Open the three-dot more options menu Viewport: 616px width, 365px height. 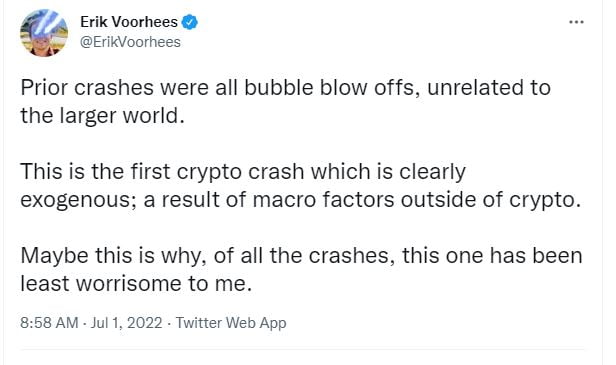tap(576, 22)
